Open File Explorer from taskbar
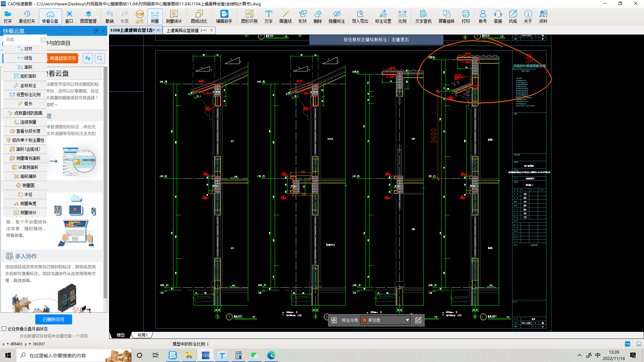Screen dimensions: 644x362 [189, 355]
